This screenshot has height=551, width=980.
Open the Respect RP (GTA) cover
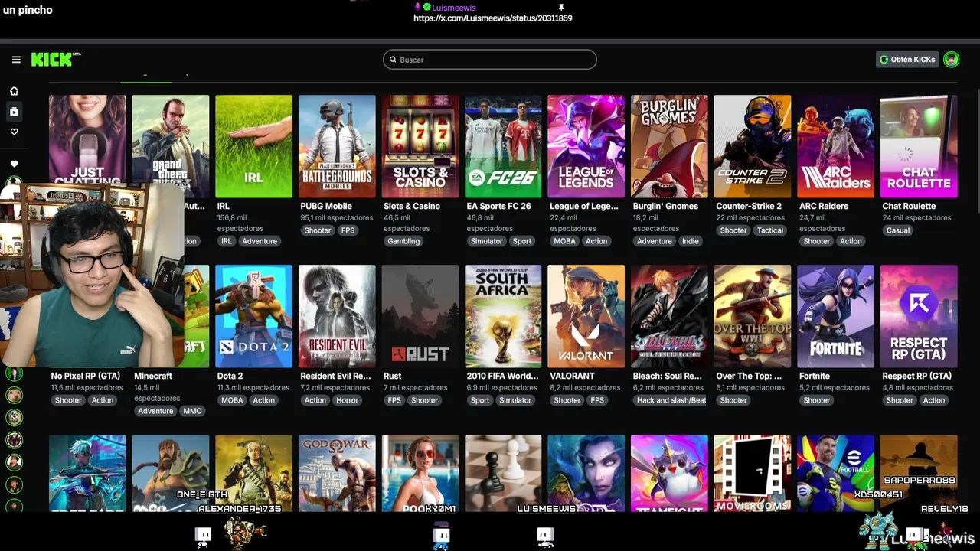tap(919, 316)
